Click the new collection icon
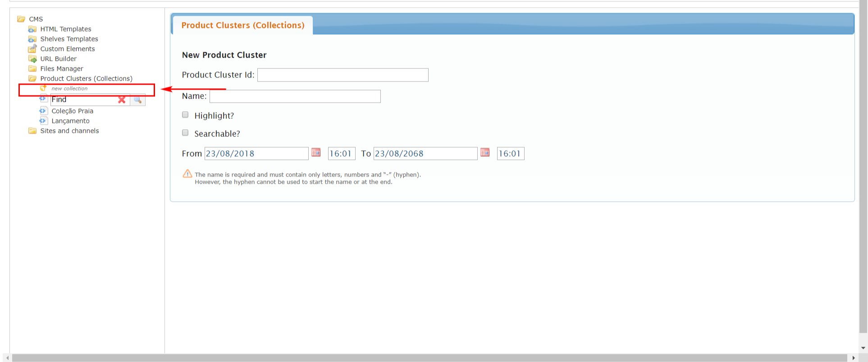Image resolution: width=868 pixels, height=362 pixels. (x=43, y=88)
